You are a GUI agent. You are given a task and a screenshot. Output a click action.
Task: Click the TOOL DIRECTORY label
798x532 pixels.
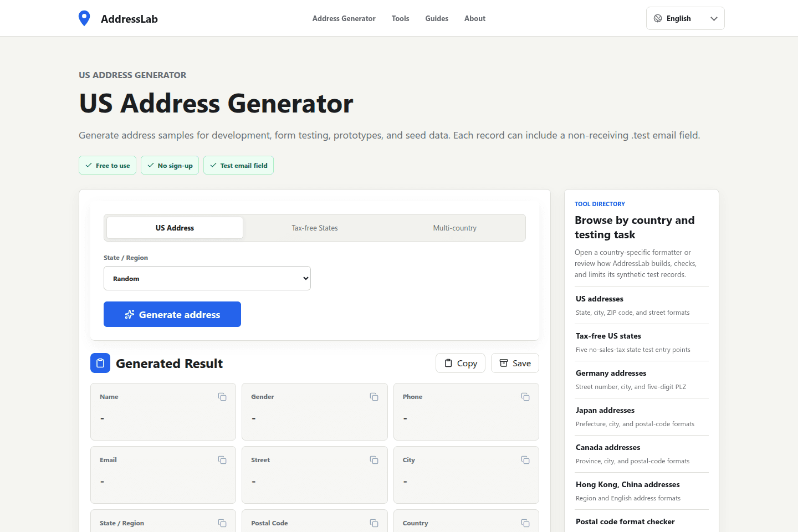[x=600, y=204]
